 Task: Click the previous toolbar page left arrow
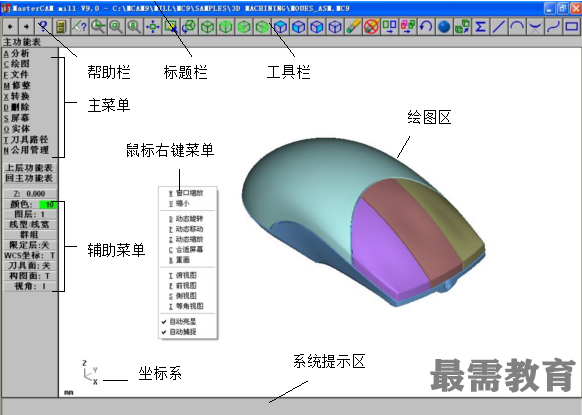(10, 27)
